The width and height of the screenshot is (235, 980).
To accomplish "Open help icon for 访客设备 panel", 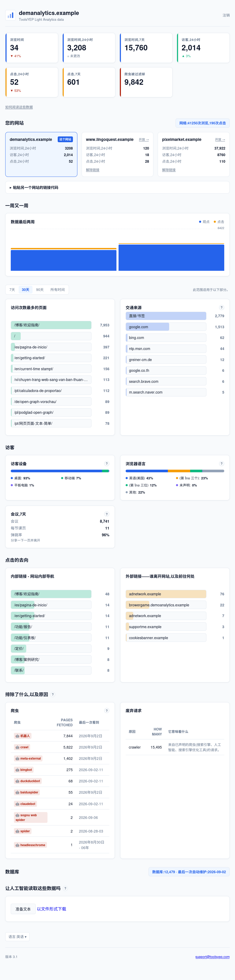I will [x=107, y=463].
